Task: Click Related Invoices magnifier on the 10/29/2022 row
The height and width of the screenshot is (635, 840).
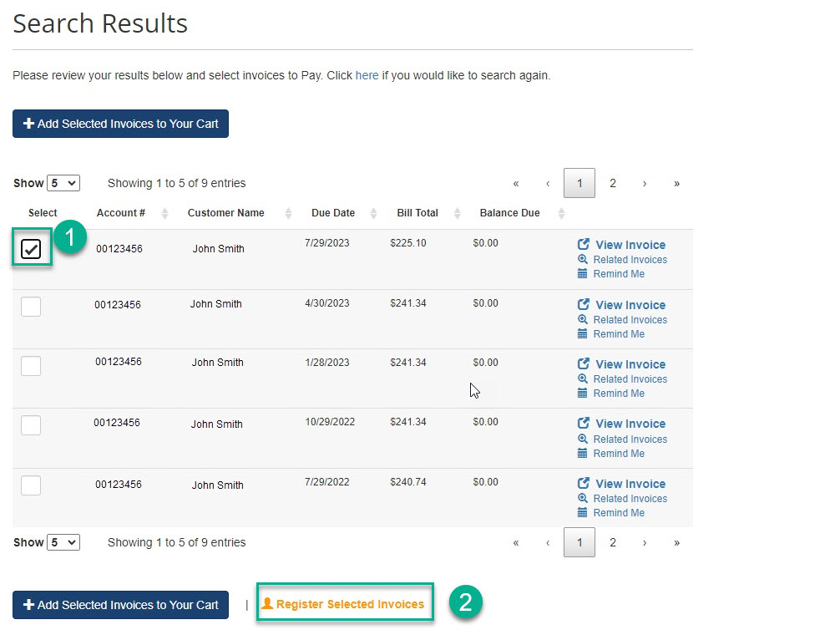Action: [x=584, y=439]
